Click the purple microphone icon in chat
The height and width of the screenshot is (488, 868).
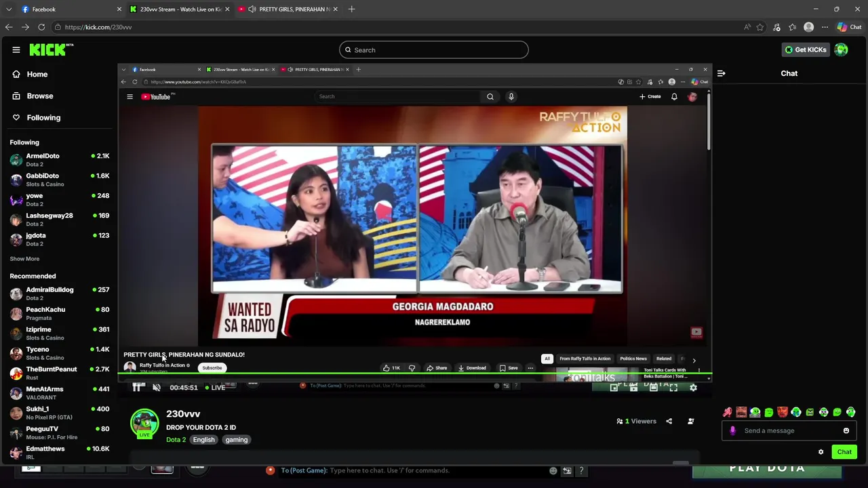pos(732,430)
